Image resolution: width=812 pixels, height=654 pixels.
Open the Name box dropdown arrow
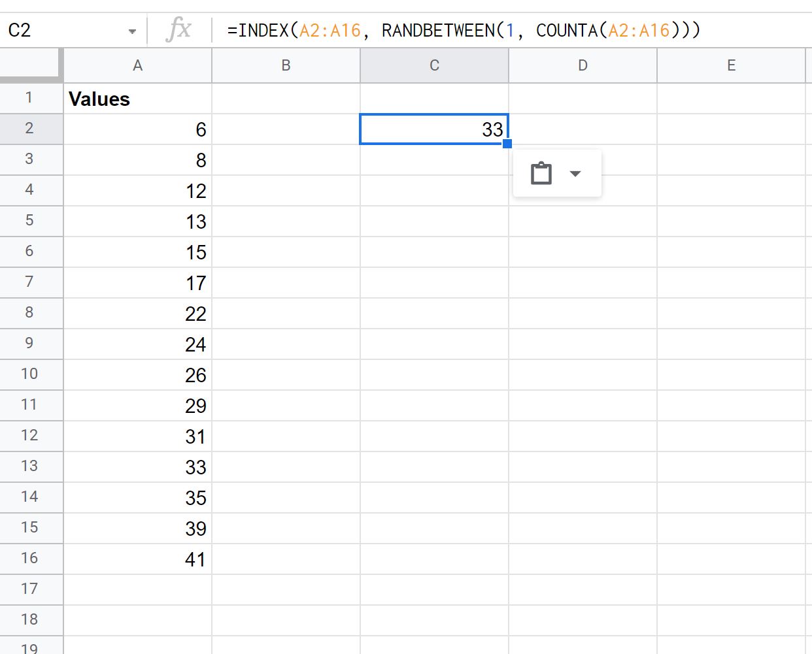132,31
